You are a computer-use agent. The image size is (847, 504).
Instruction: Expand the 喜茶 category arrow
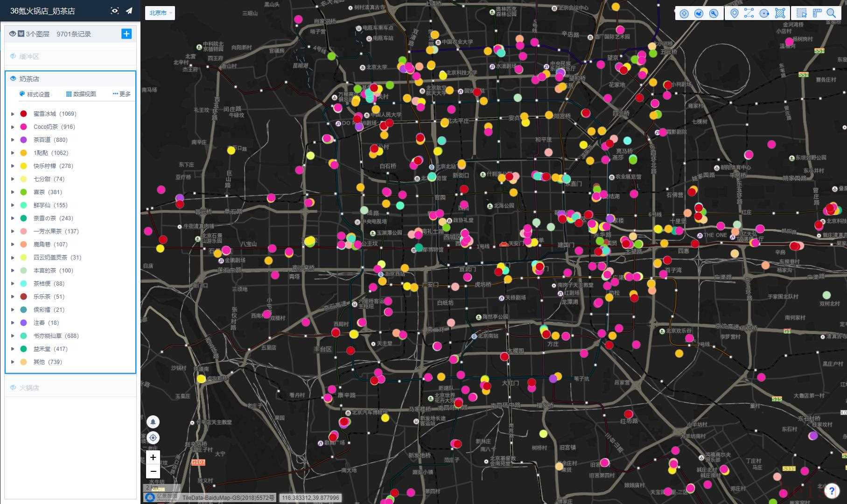(x=13, y=192)
